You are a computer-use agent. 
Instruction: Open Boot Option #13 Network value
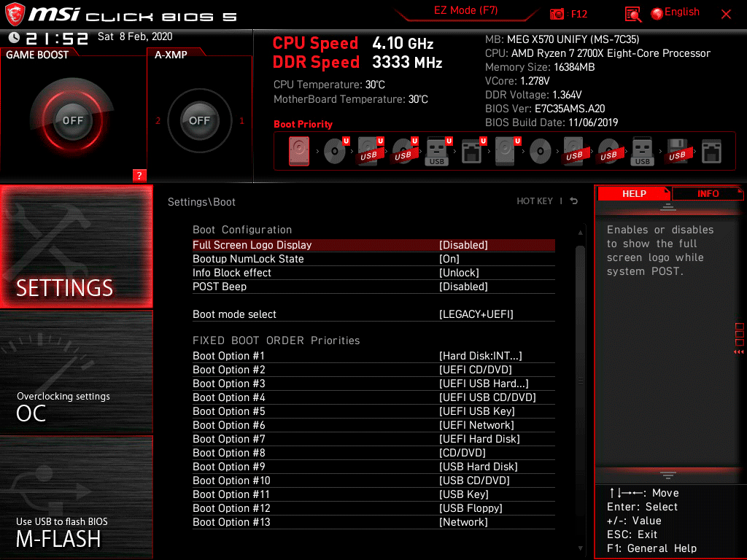coord(463,522)
